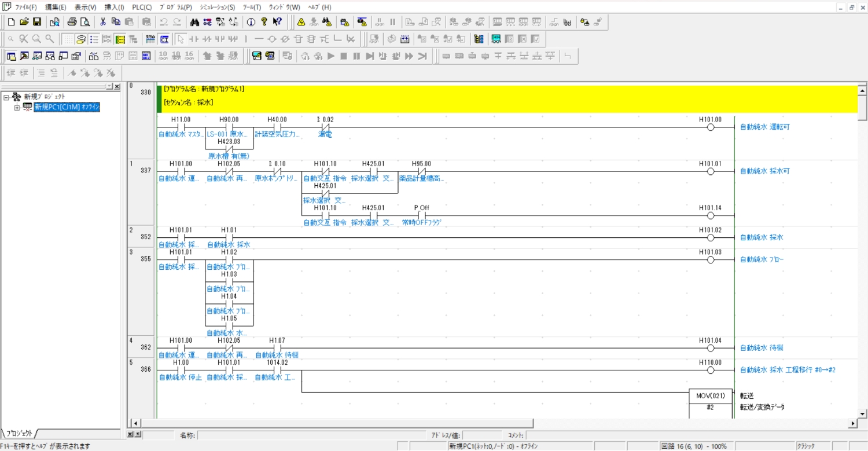The height and width of the screenshot is (451, 868).
Task: Select the Normally Closed Contact tool
Action: tap(207, 39)
